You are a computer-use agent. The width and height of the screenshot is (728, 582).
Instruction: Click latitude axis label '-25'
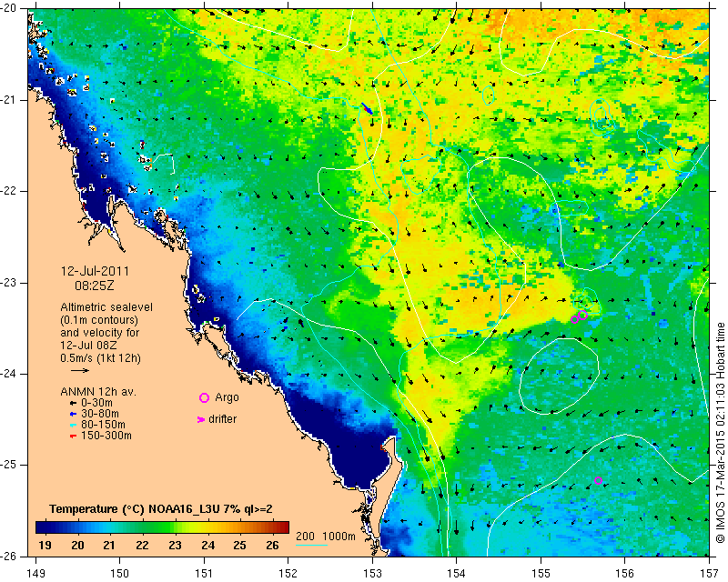point(9,465)
